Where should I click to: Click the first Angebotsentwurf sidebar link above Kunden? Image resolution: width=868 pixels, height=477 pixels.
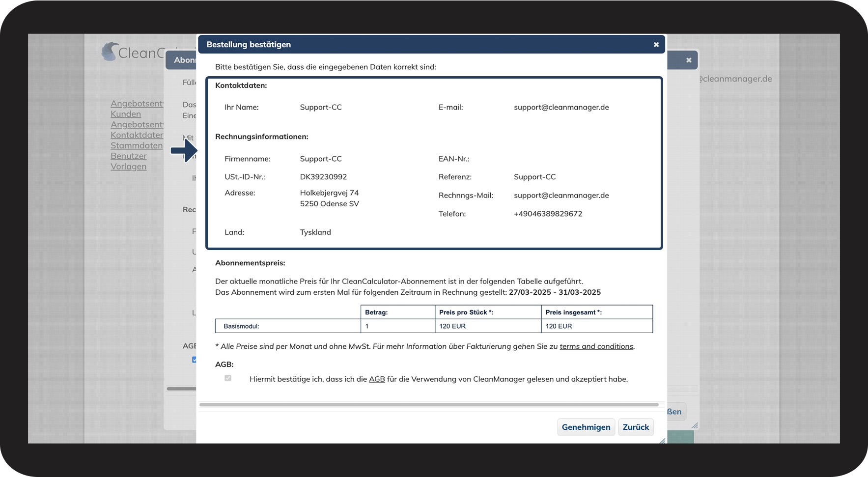tap(137, 104)
